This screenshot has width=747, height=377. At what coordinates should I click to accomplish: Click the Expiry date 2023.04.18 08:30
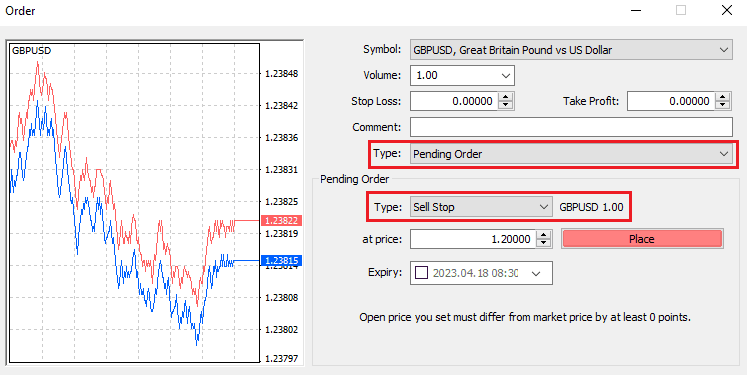(475, 273)
